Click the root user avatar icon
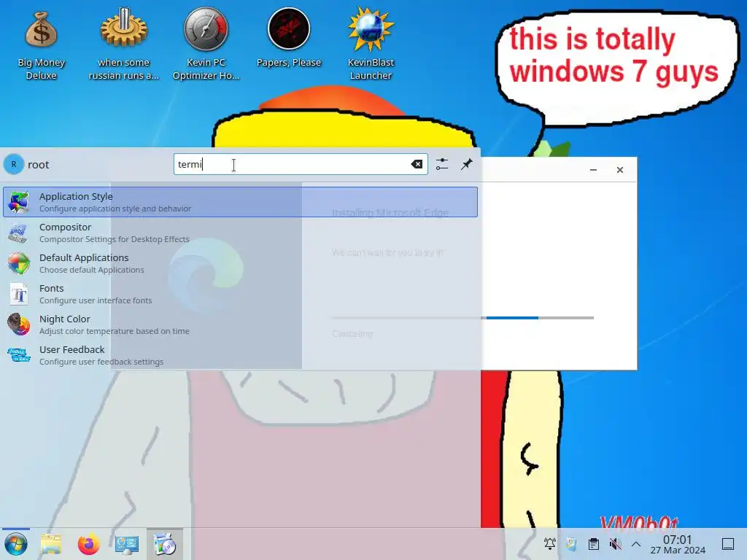747x560 pixels. pos(13,164)
